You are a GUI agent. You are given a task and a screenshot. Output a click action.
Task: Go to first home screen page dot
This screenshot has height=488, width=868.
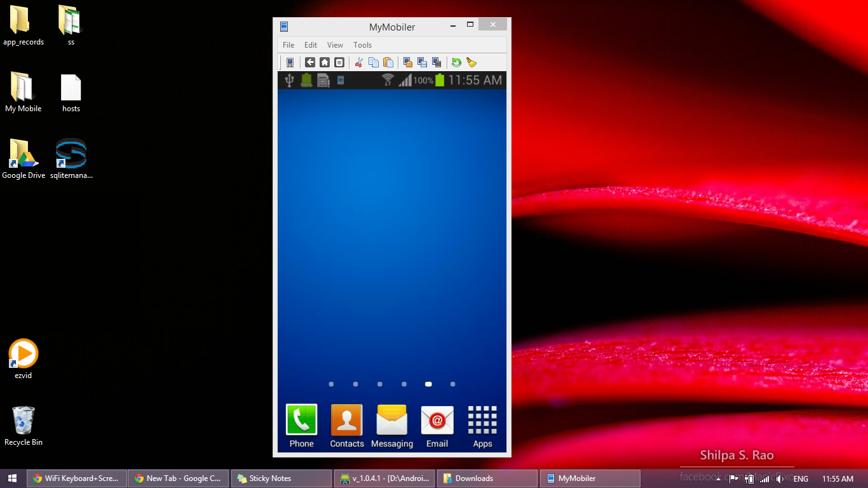coord(331,384)
